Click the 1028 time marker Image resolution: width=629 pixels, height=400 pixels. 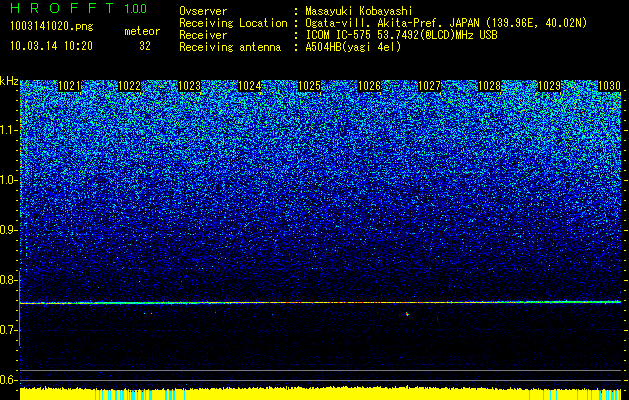(489, 86)
